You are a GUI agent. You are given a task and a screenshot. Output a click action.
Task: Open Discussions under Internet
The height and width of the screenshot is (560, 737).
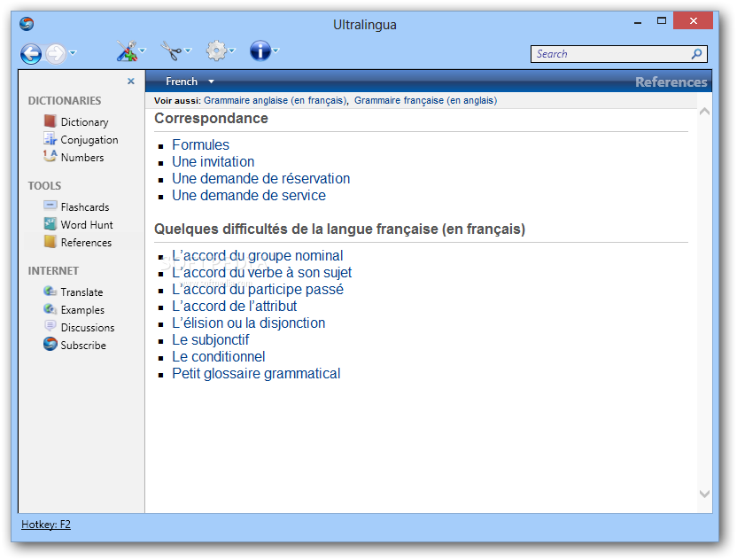coord(88,328)
